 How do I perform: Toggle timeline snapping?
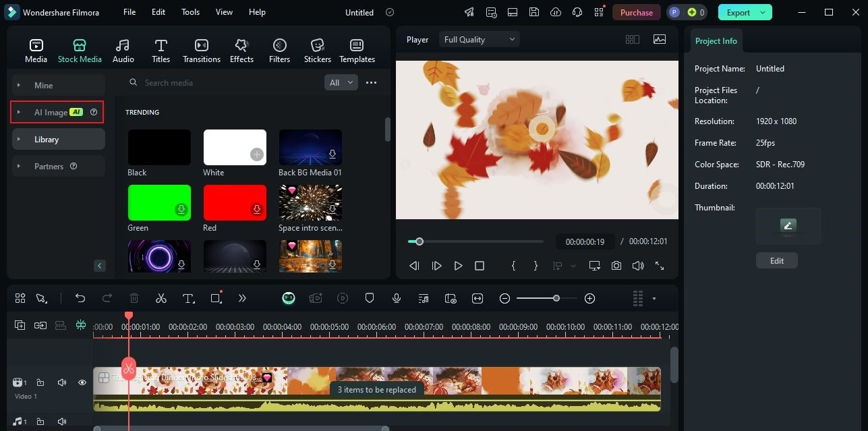click(x=81, y=325)
